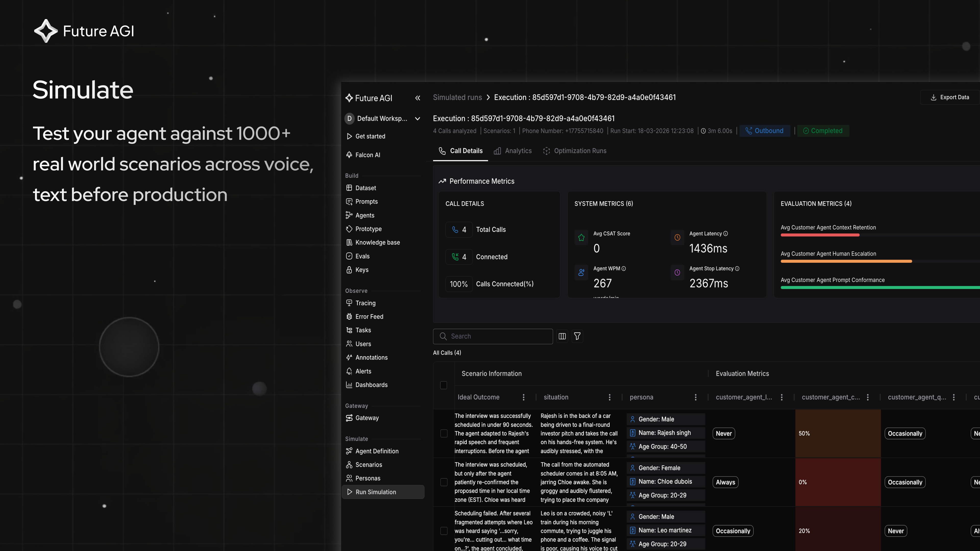Click the Always tag in Chloe's row

(725, 482)
